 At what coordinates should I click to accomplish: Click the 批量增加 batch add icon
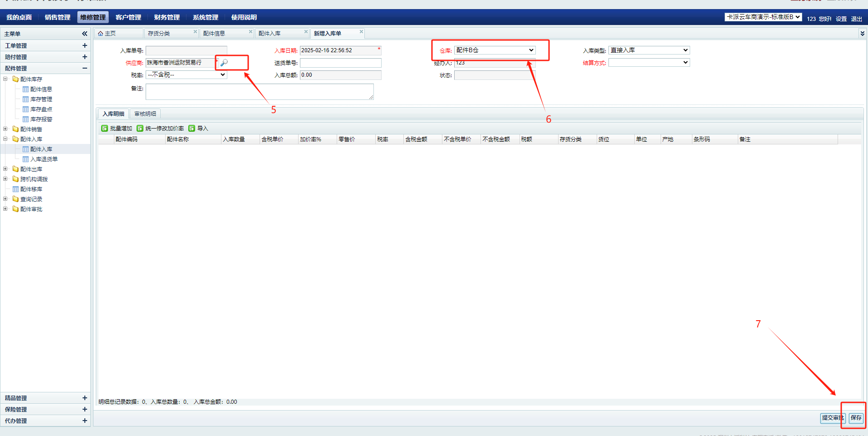click(x=105, y=129)
